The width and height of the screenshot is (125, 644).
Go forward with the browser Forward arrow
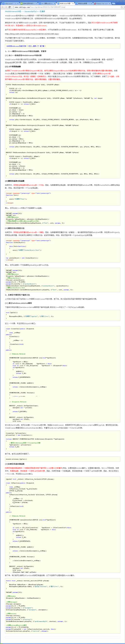(x=6, y=7)
